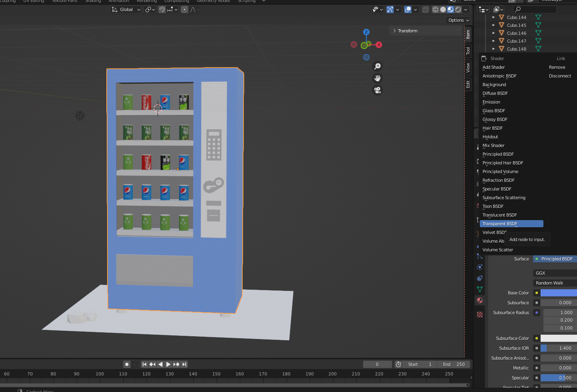Image resolution: width=577 pixels, height=392 pixels.
Task: Switch to solid viewport shading
Action: 443,9
